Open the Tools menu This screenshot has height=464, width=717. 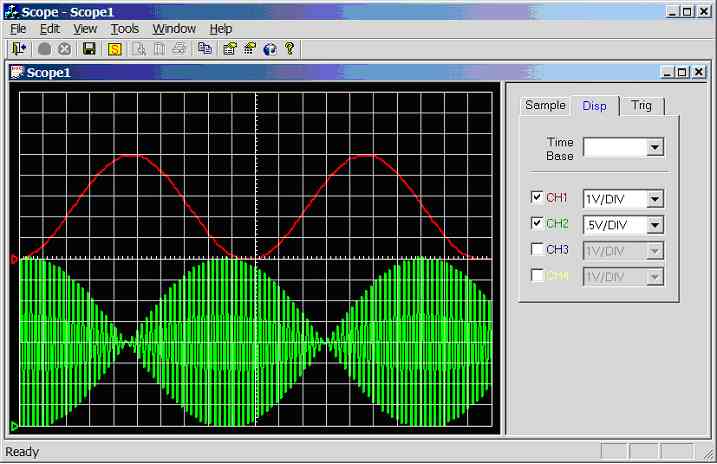(x=124, y=29)
